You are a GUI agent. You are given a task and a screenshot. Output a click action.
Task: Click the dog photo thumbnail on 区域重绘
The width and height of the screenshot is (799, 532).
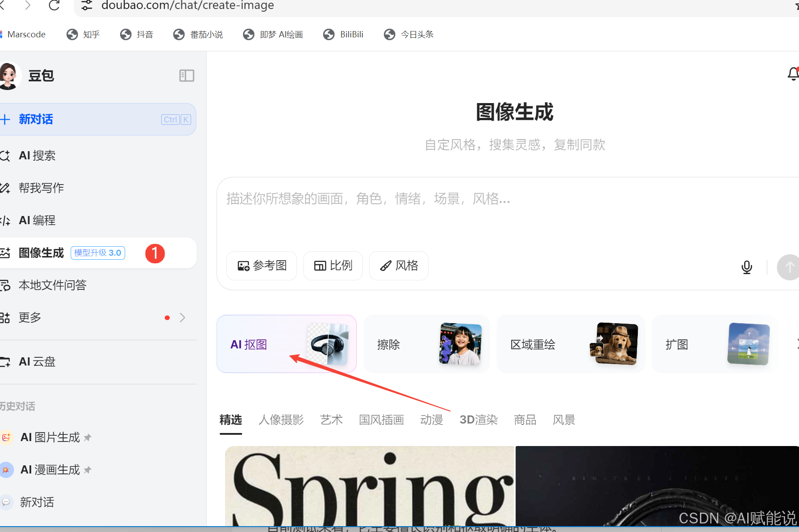(x=614, y=344)
